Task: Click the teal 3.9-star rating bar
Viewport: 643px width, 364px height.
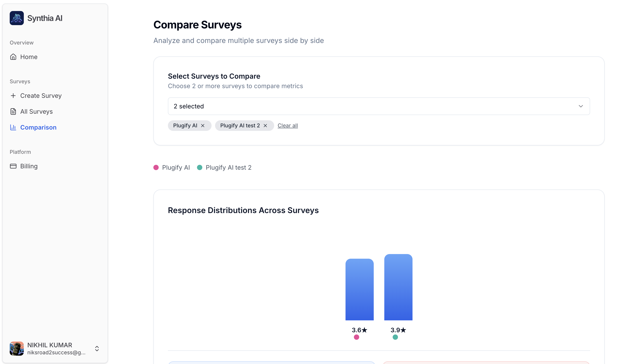Action: (398, 288)
